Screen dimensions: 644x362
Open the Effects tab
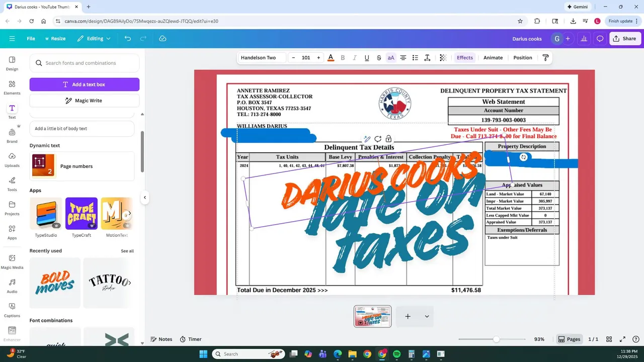(465, 58)
